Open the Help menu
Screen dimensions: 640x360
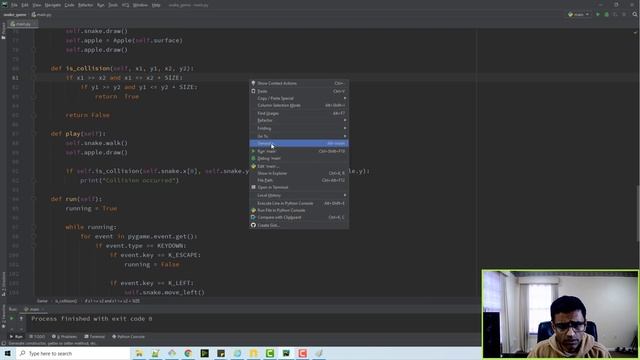tap(156, 5)
